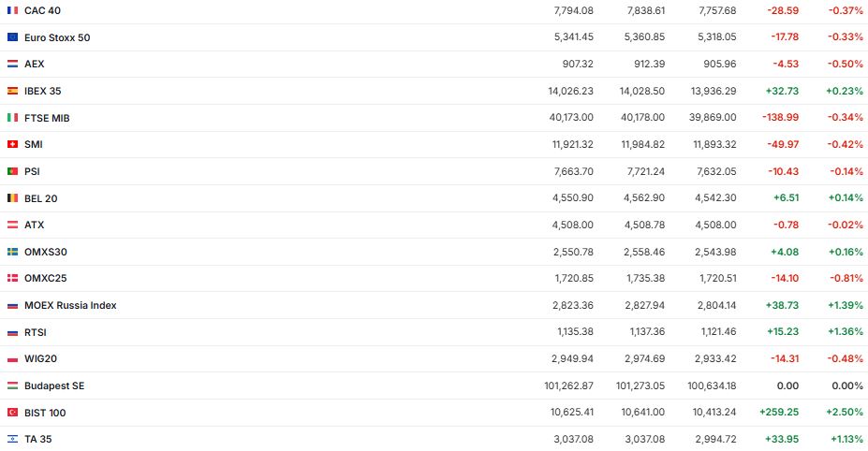Open the FTSE MIB index page
This screenshot has height=451, width=868.
47,118
